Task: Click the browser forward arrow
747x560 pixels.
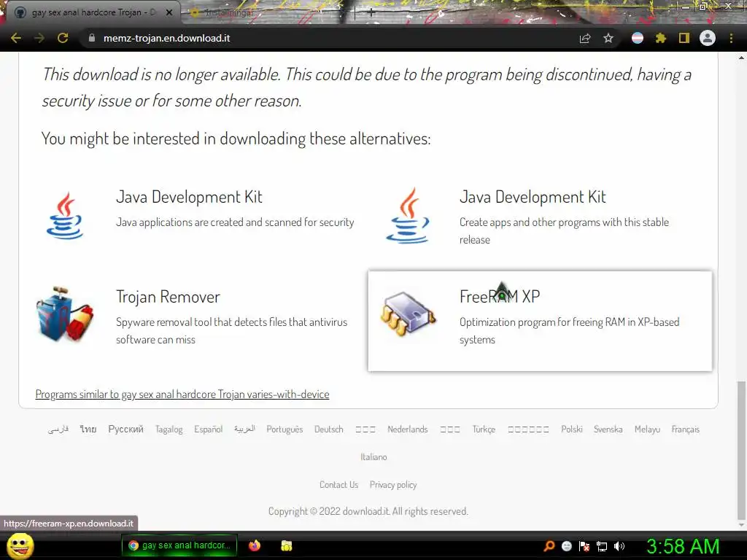Action: pos(39,38)
